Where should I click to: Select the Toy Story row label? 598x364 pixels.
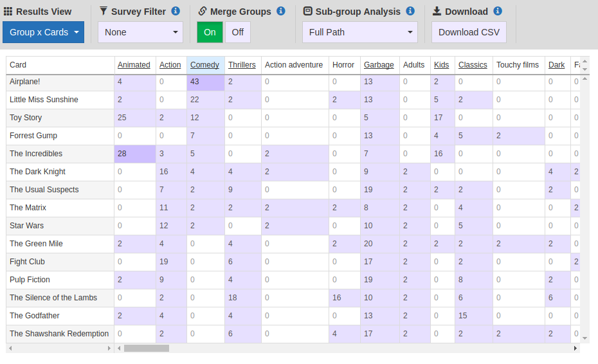26,118
